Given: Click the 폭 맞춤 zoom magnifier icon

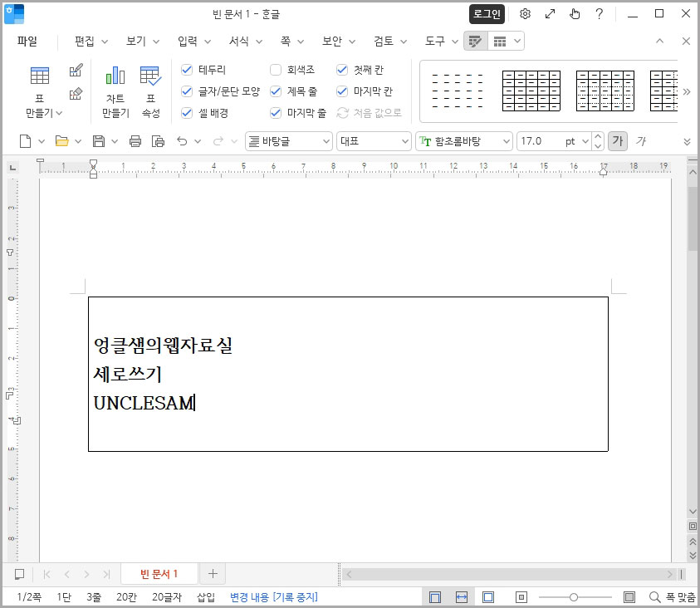Looking at the screenshot, I should coord(654,596).
